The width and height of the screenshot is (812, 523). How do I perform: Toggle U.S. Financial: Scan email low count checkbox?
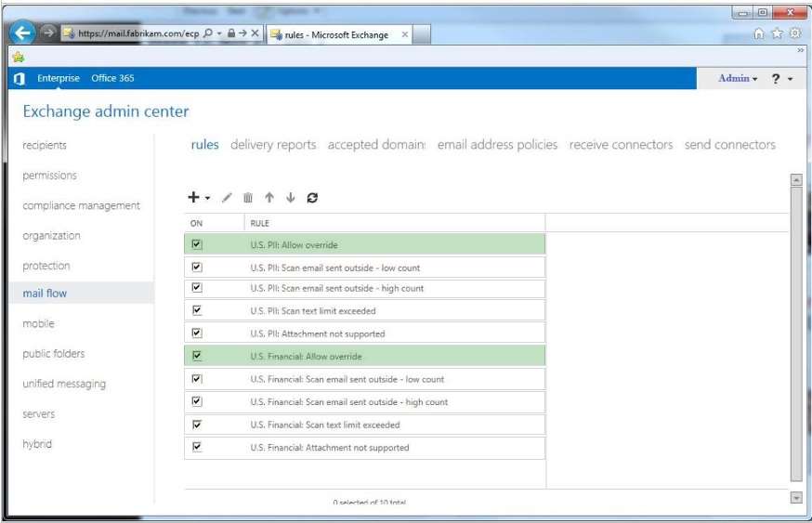[x=197, y=378]
